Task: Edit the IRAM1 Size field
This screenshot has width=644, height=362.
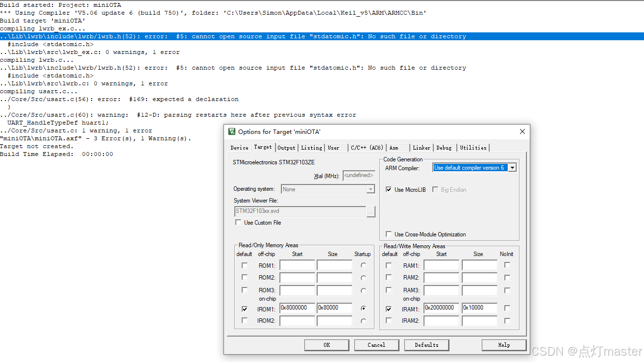Action: 479,308
